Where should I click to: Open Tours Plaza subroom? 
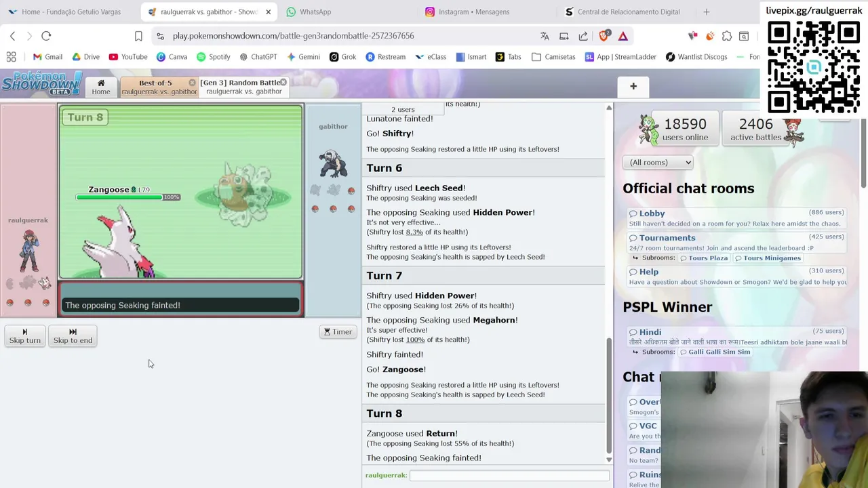[705, 258]
